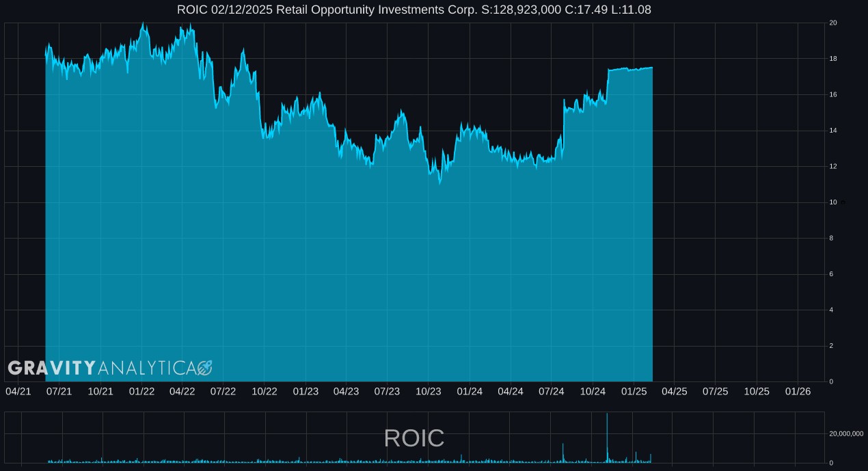Select the 04/25 date label on x-axis
Screen dimensions: 868x471
675,392
